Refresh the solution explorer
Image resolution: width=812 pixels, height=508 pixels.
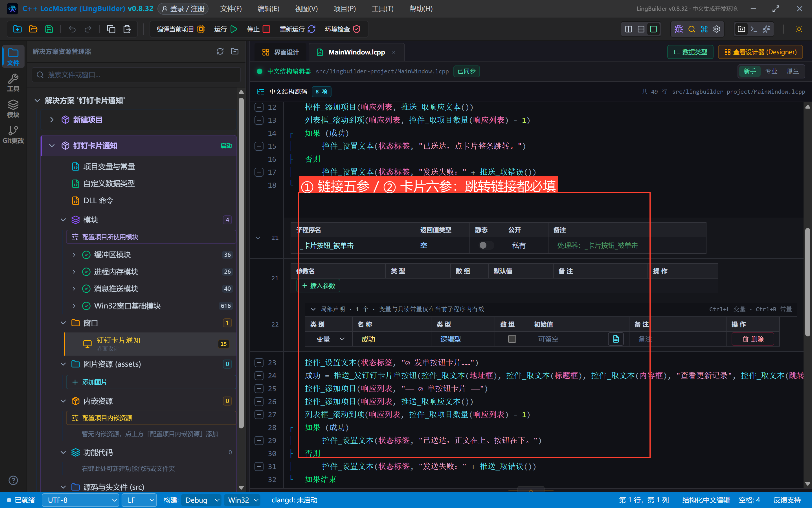point(220,51)
